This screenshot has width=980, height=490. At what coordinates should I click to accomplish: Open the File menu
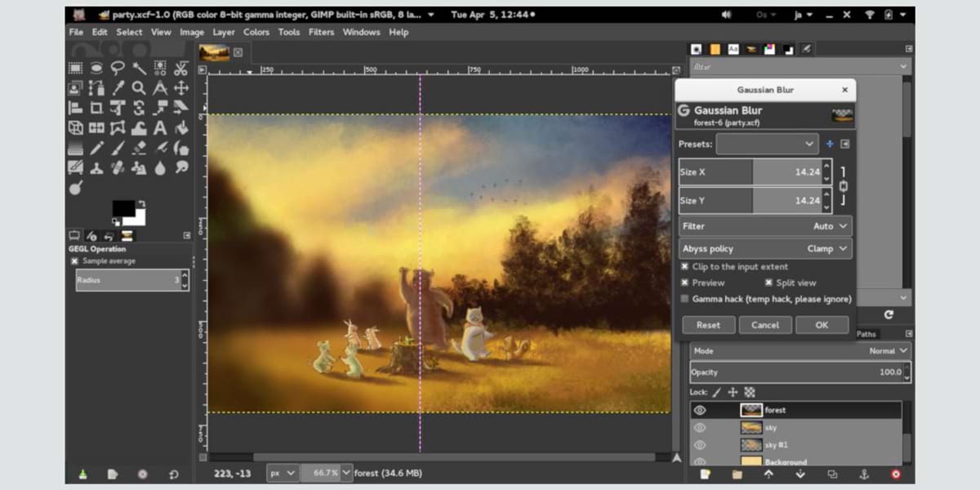point(76,32)
